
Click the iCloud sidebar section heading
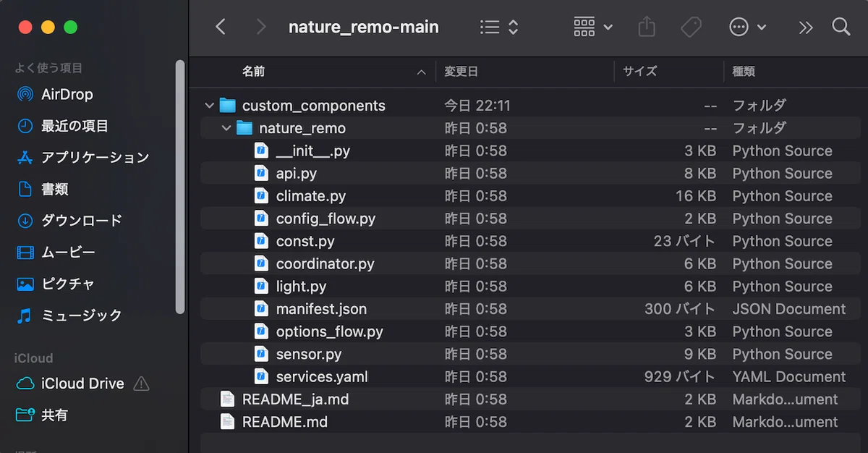tap(33, 357)
